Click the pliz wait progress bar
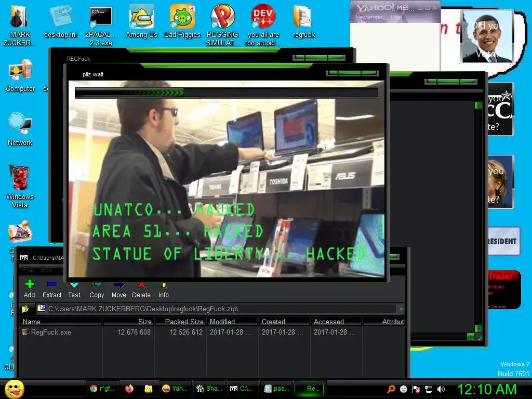 [227, 92]
